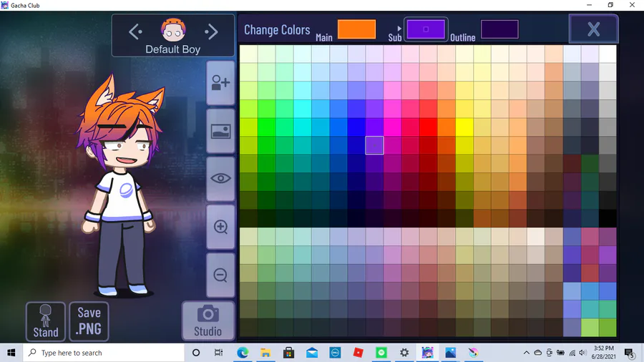The height and width of the screenshot is (362, 644).
Task: Click the Default Boy name label
Action: click(173, 49)
